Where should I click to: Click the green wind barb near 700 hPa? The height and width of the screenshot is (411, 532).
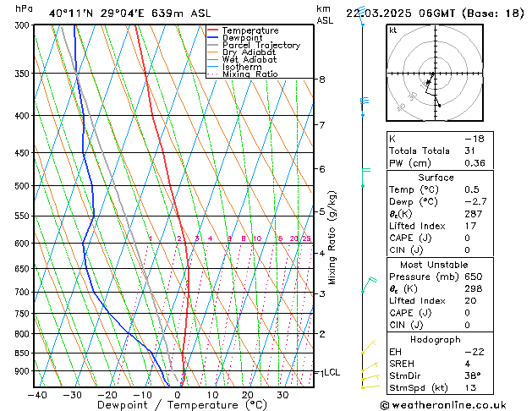pyautogui.click(x=367, y=285)
